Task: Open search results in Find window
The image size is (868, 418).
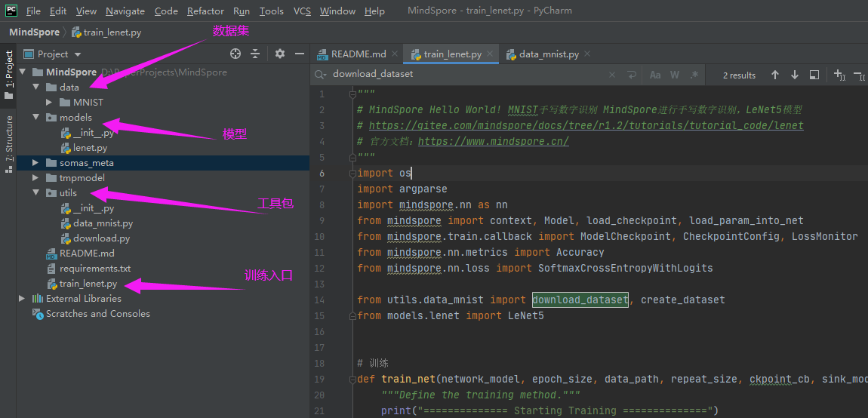Action: [814, 75]
